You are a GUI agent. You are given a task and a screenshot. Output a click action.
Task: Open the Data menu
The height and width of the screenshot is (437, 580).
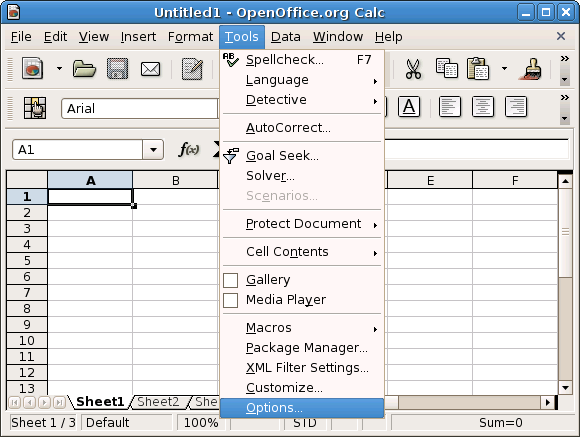point(286,37)
